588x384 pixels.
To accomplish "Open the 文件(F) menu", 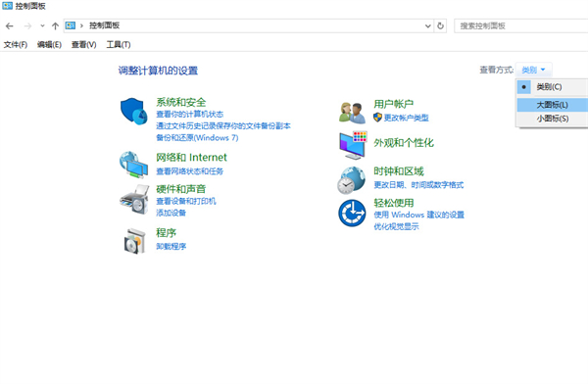I will pos(16,45).
